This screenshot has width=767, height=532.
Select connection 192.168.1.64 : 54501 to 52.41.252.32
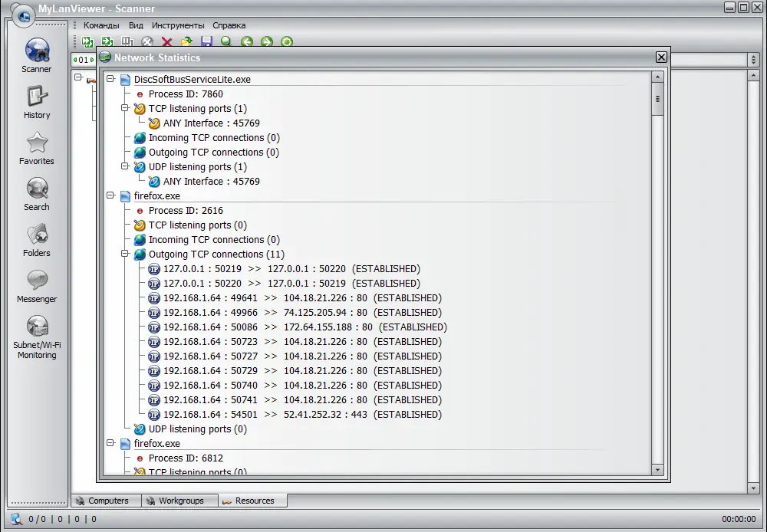click(x=302, y=415)
